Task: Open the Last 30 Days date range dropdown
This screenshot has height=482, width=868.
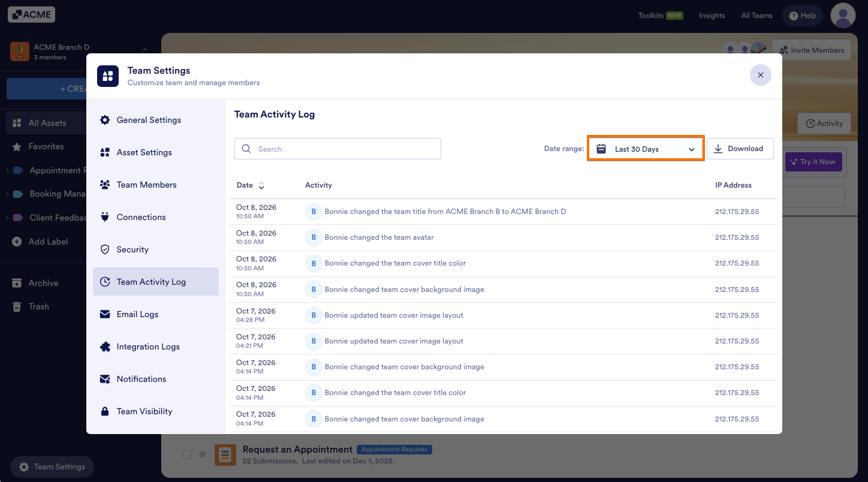Action: pos(646,149)
